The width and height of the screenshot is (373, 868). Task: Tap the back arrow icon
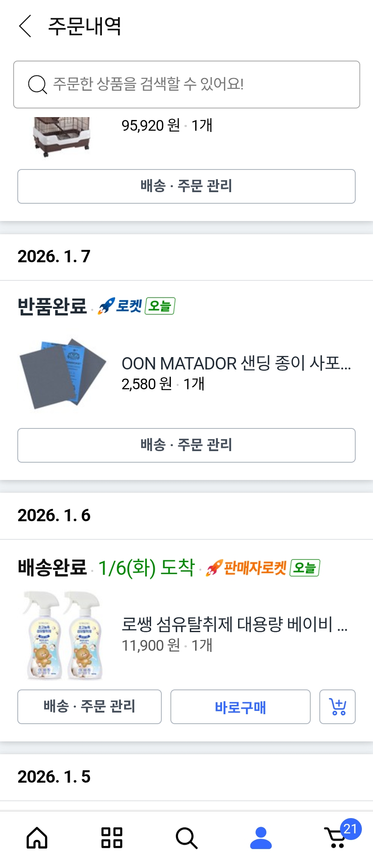click(x=26, y=26)
